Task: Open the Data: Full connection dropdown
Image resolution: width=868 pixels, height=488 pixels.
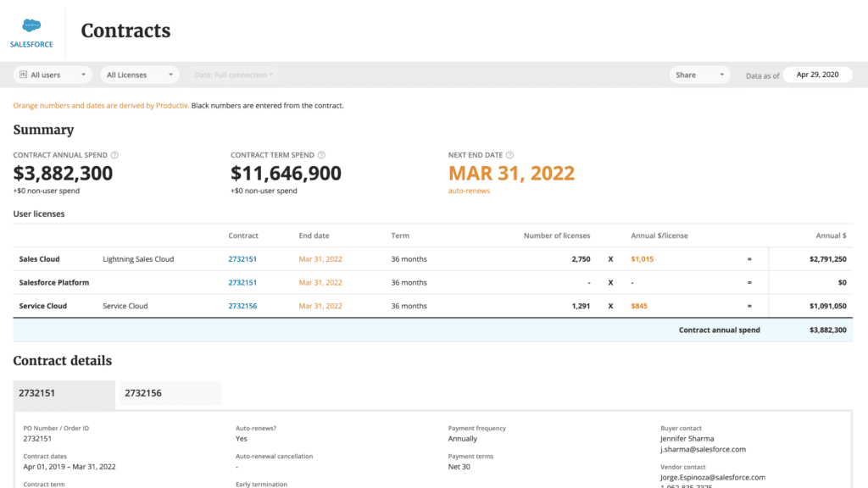Action: pos(233,75)
